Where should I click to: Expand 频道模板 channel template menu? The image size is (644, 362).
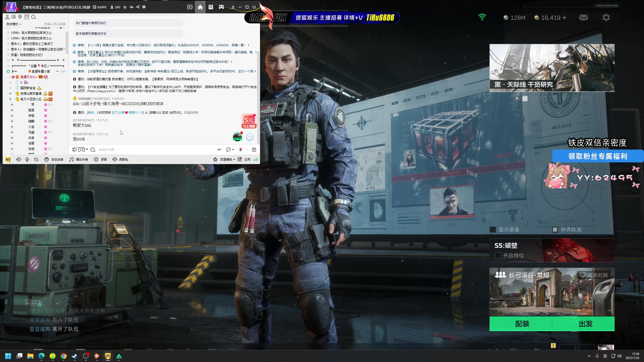pos(224,159)
